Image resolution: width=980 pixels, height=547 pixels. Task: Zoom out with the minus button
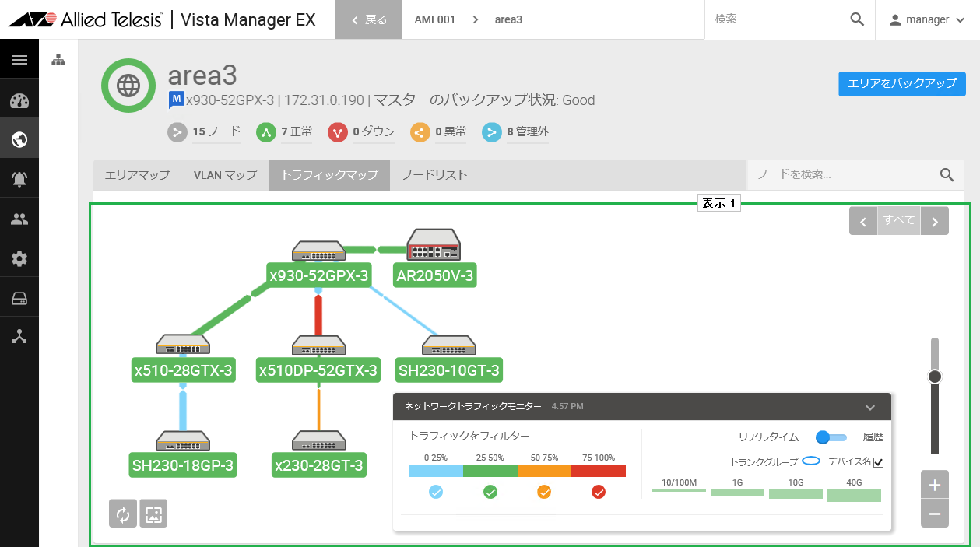click(x=935, y=514)
